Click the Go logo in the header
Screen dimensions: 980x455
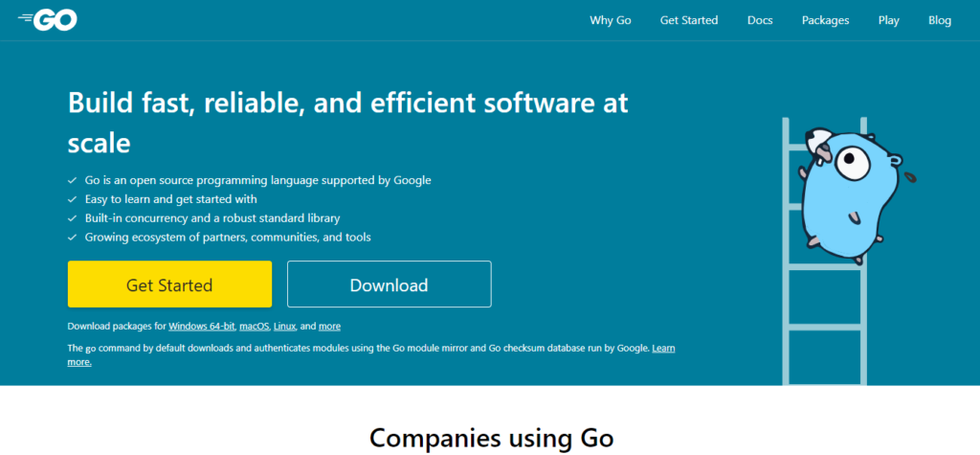tap(48, 20)
